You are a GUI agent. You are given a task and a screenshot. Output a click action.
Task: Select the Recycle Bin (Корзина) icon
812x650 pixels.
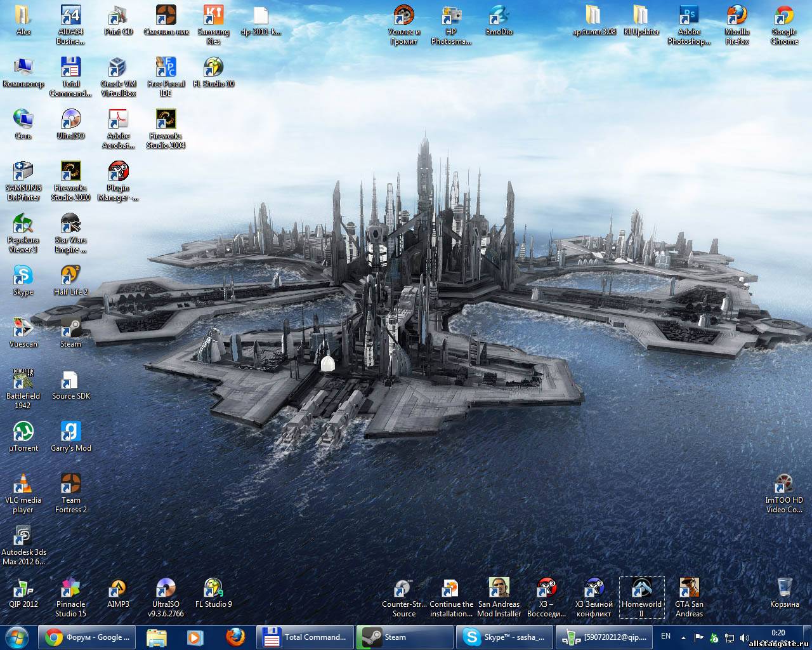pyautogui.click(x=784, y=589)
